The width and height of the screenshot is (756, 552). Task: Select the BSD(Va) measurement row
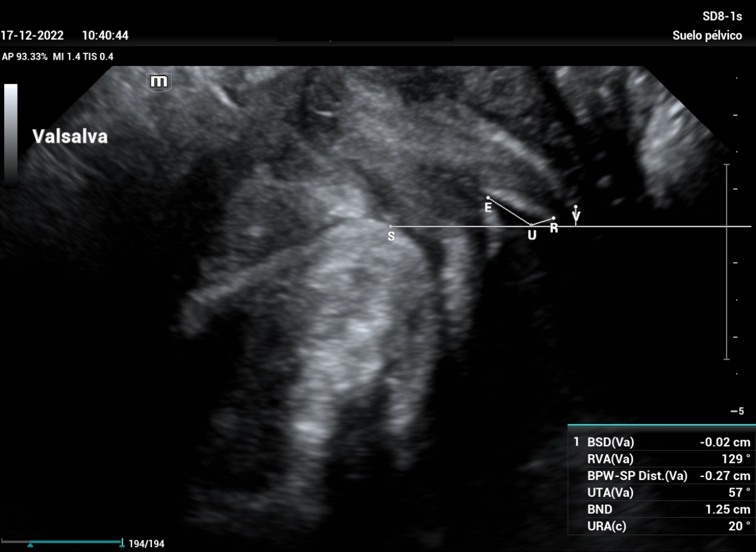[x=662, y=442]
